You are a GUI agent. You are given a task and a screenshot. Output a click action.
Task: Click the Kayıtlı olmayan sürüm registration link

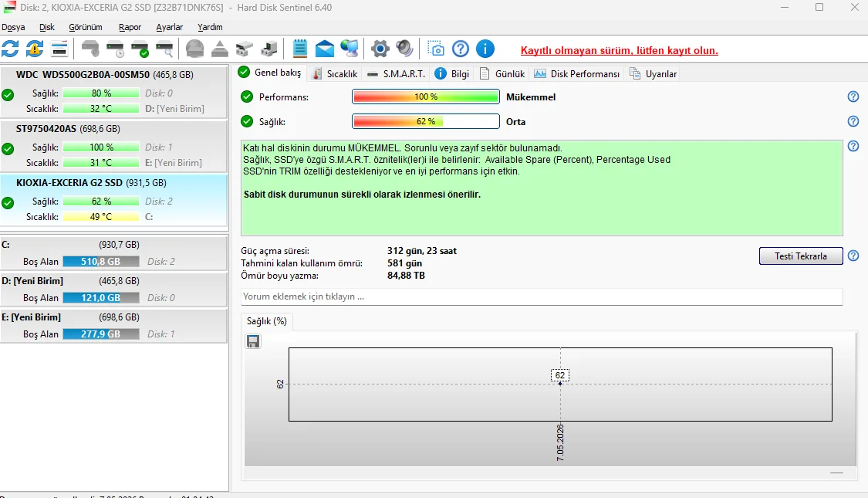click(619, 50)
